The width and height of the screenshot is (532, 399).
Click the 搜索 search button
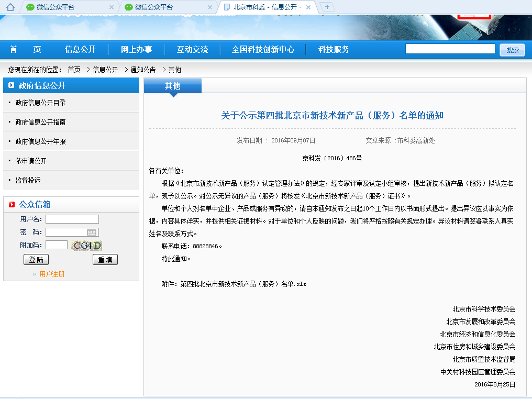[512, 49]
